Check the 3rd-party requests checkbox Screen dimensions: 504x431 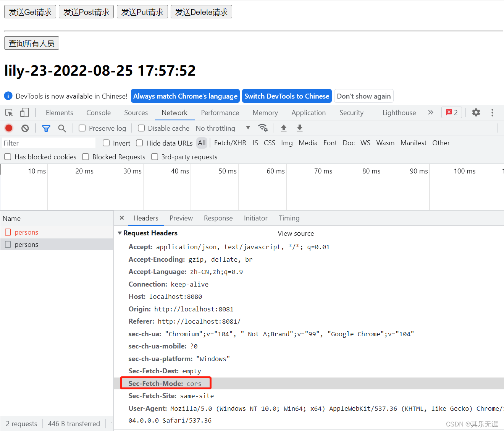(x=155, y=157)
